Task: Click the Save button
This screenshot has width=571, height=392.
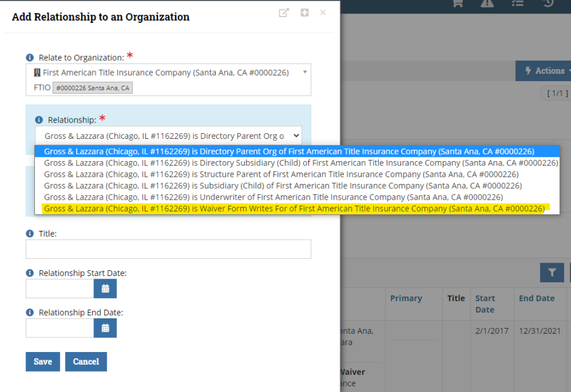Action: pos(43,362)
